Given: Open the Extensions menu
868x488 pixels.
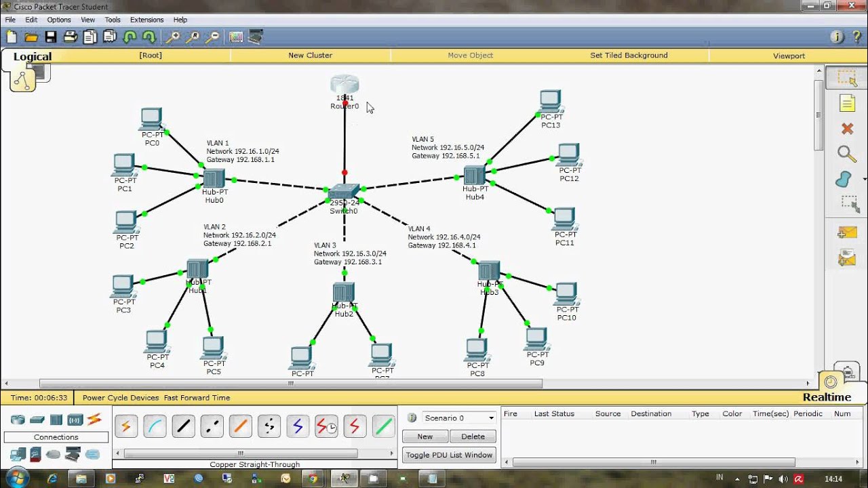Looking at the screenshot, I should pyautogui.click(x=146, y=20).
